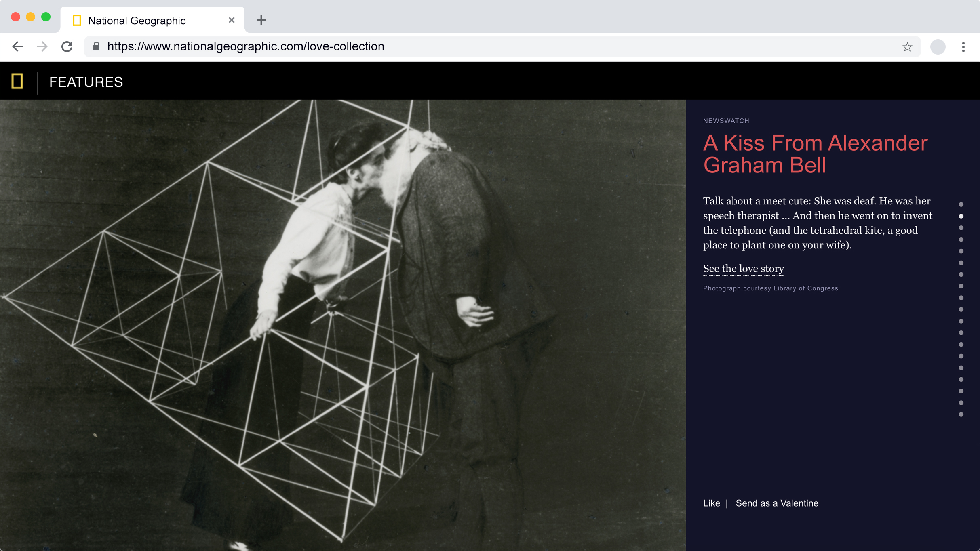The height and width of the screenshot is (551, 980).
Task: Click the NEWSWATCH category label
Action: click(x=726, y=121)
